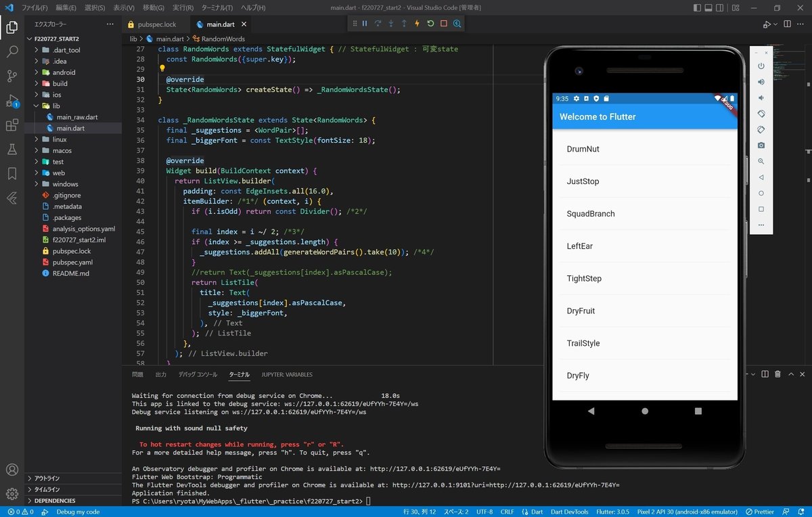This screenshot has width=812, height=517.
Task: Click Step Into in debug toolbar
Action: [x=391, y=24]
